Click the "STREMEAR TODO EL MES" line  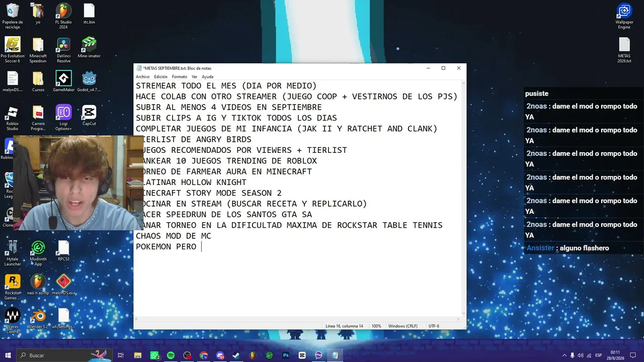coord(226,86)
